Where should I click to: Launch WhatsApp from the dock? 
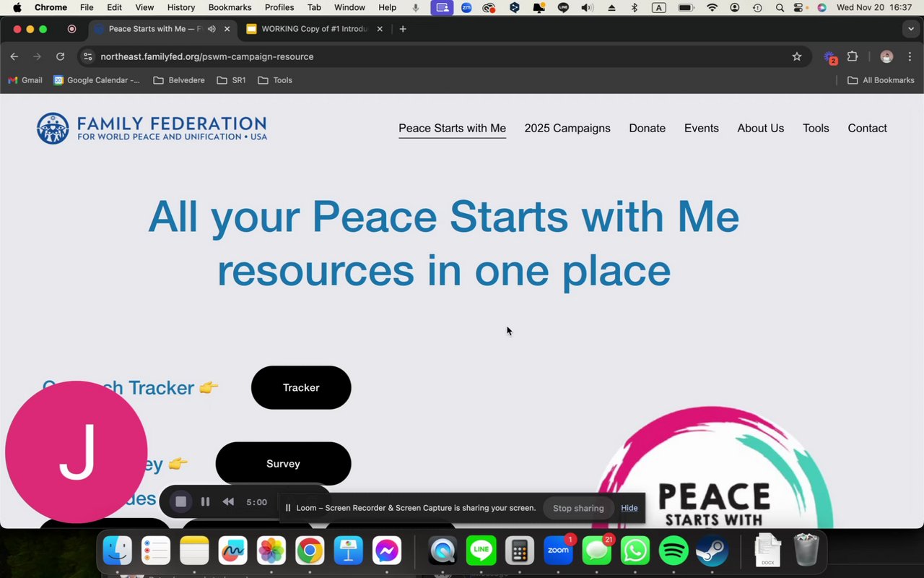coord(635,551)
